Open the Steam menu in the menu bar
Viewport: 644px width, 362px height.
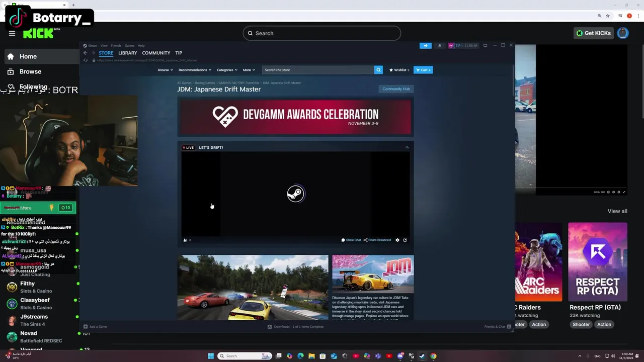tap(93, 46)
